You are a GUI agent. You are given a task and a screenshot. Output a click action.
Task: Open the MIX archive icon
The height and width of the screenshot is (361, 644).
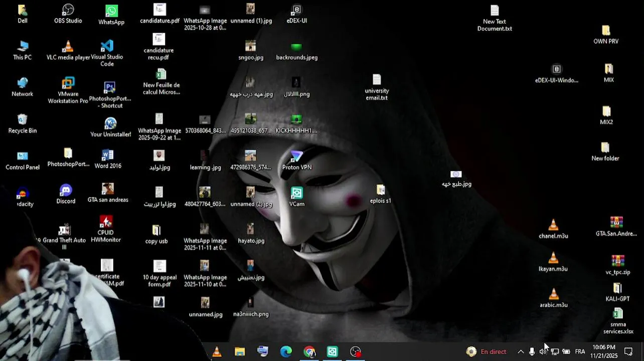[x=609, y=73]
